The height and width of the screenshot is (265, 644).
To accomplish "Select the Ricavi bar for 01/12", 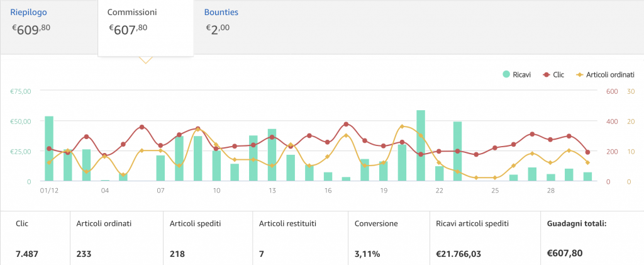I will click(x=49, y=149).
